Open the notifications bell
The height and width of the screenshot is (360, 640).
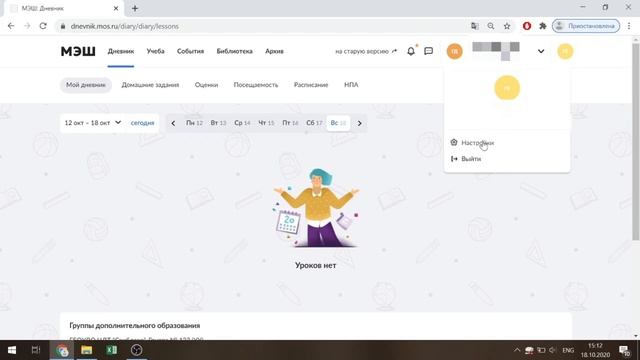coord(411,51)
